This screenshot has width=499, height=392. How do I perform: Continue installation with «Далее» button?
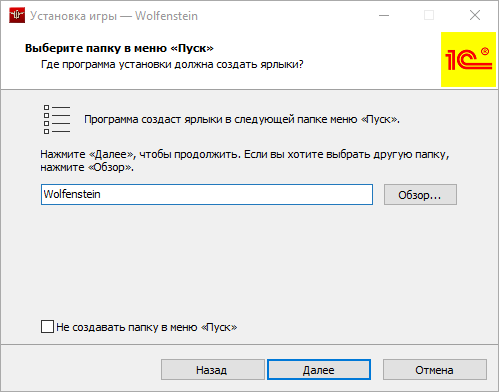pyautogui.click(x=319, y=370)
